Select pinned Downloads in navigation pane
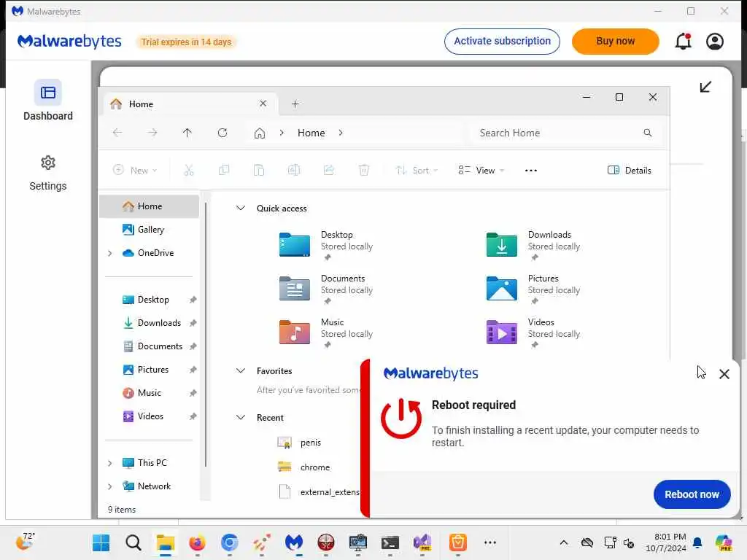747x560 pixels. coord(149,323)
